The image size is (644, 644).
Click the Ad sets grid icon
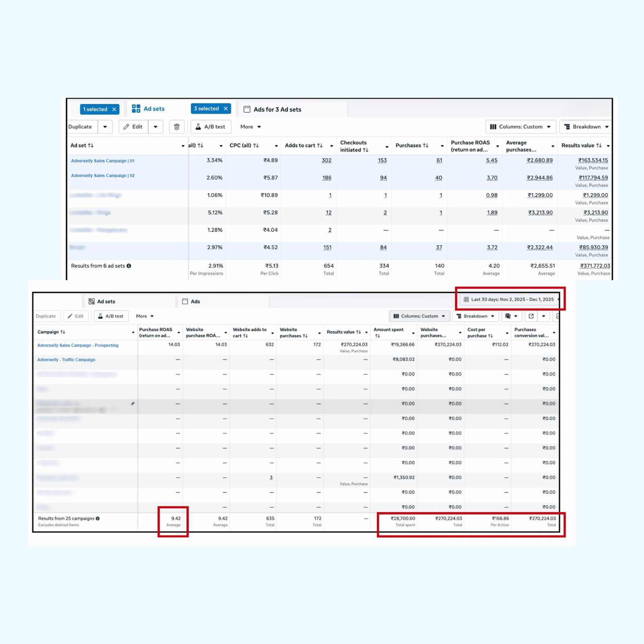tap(136, 108)
